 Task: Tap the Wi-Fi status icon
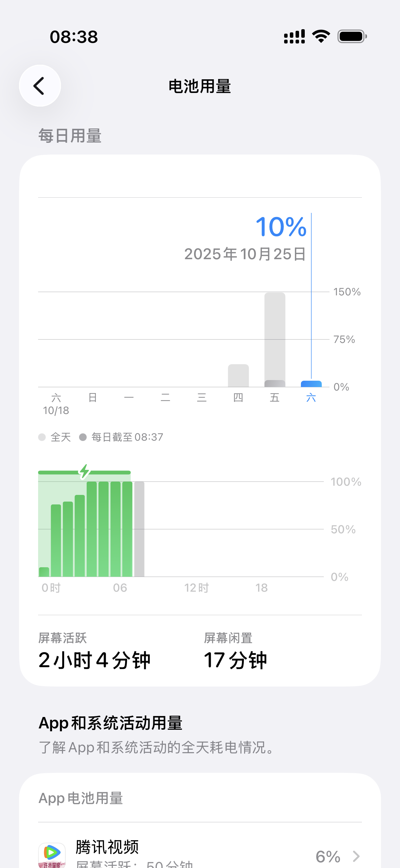click(321, 36)
